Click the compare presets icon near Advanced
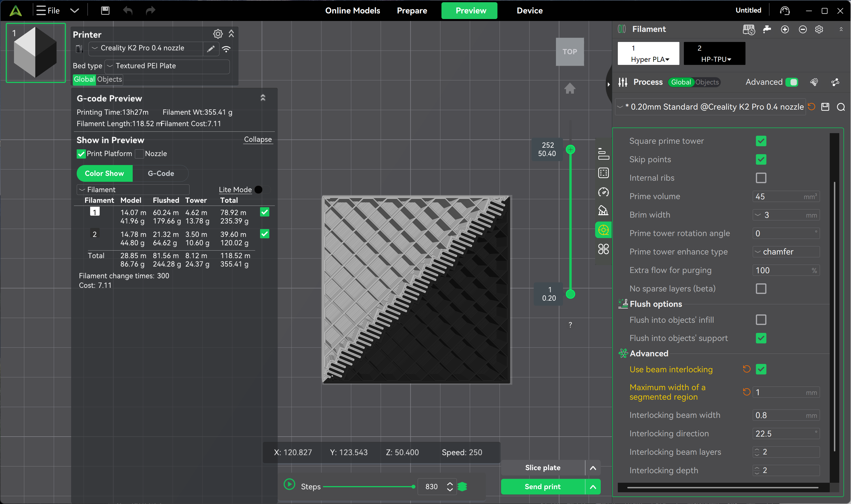The image size is (851, 504). [x=835, y=82]
